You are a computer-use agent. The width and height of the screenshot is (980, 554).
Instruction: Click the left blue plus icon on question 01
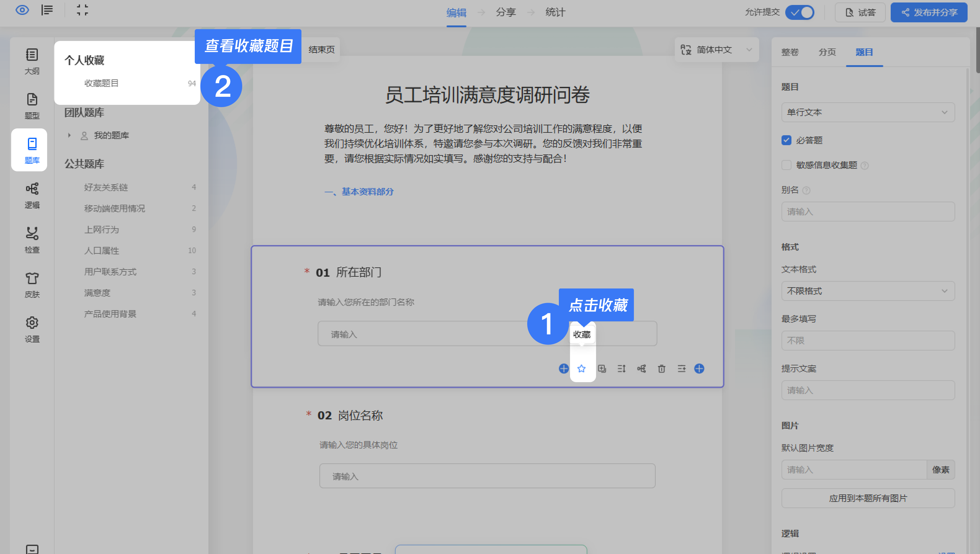click(564, 368)
